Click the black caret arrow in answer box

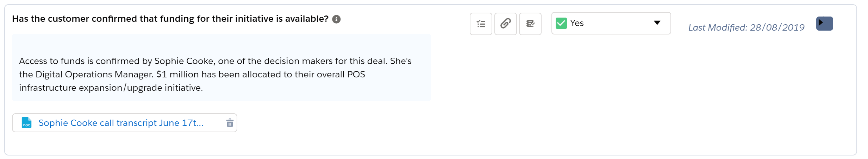click(x=657, y=23)
